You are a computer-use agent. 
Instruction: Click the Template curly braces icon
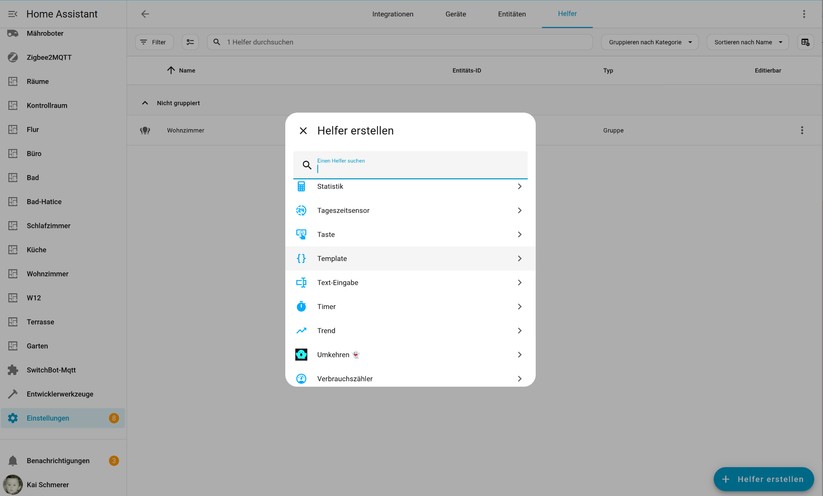click(x=301, y=259)
